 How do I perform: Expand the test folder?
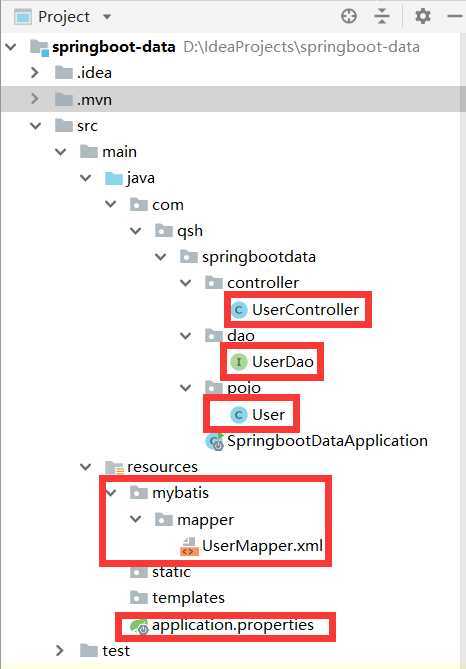pos(60,651)
